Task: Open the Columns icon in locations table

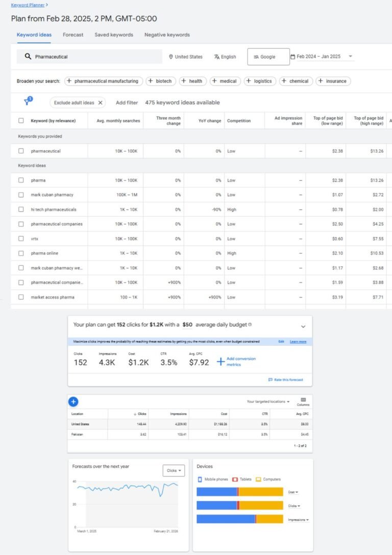Action: pyautogui.click(x=303, y=401)
